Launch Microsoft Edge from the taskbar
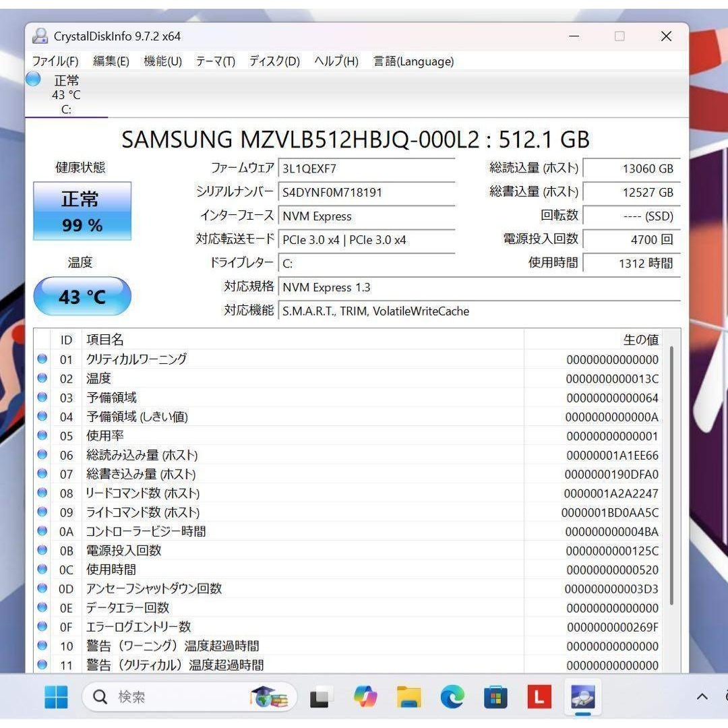 pyautogui.click(x=452, y=697)
